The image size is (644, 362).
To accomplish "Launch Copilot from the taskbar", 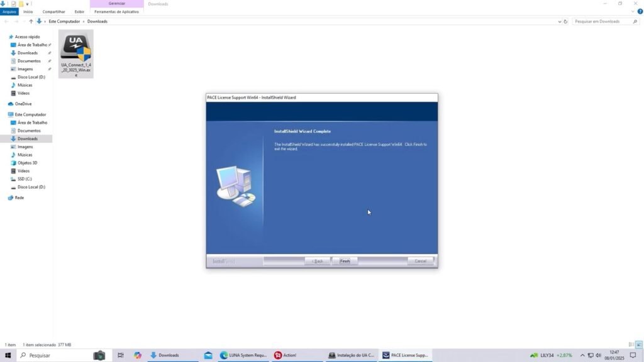I will point(138,356).
